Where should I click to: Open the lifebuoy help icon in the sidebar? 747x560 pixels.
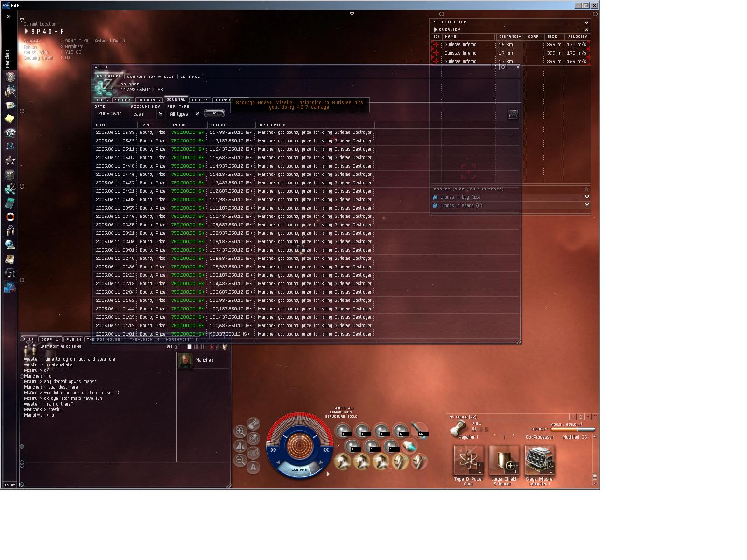pyautogui.click(x=10, y=217)
